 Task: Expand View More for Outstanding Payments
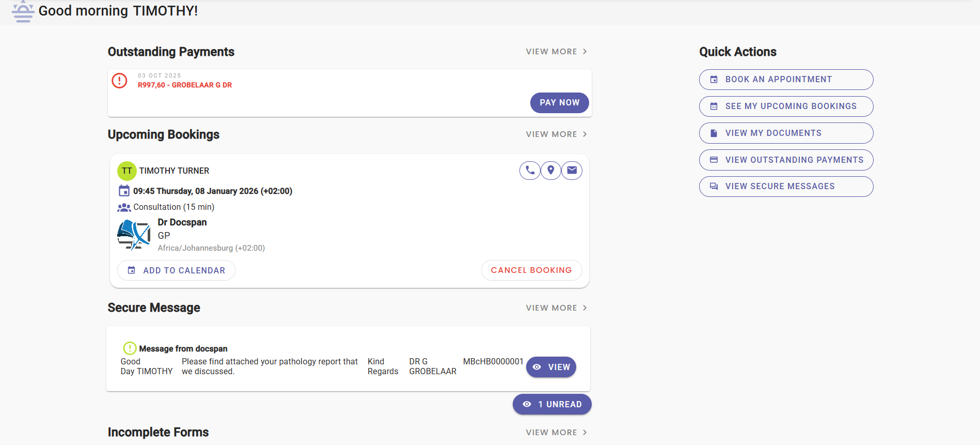point(556,52)
